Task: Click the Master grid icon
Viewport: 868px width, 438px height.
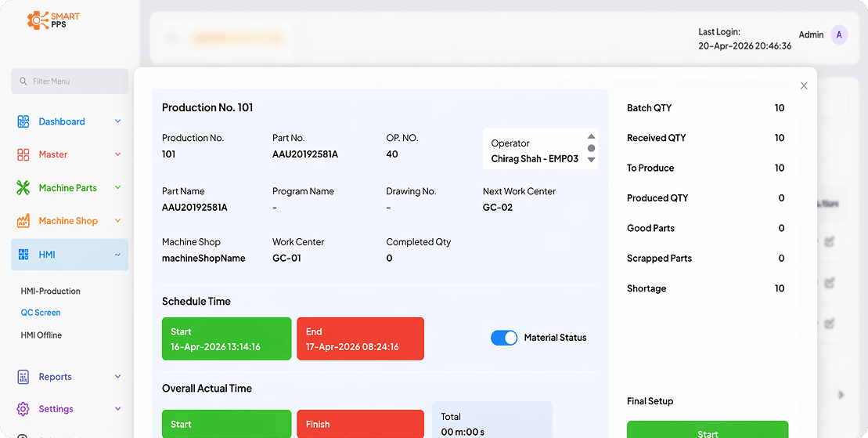Action: (23, 154)
